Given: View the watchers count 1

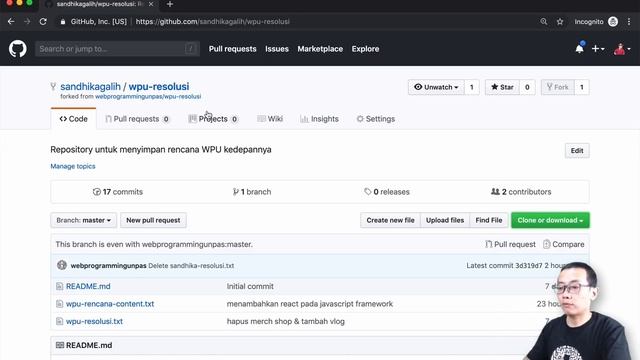Looking at the screenshot, I should coord(472,87).
